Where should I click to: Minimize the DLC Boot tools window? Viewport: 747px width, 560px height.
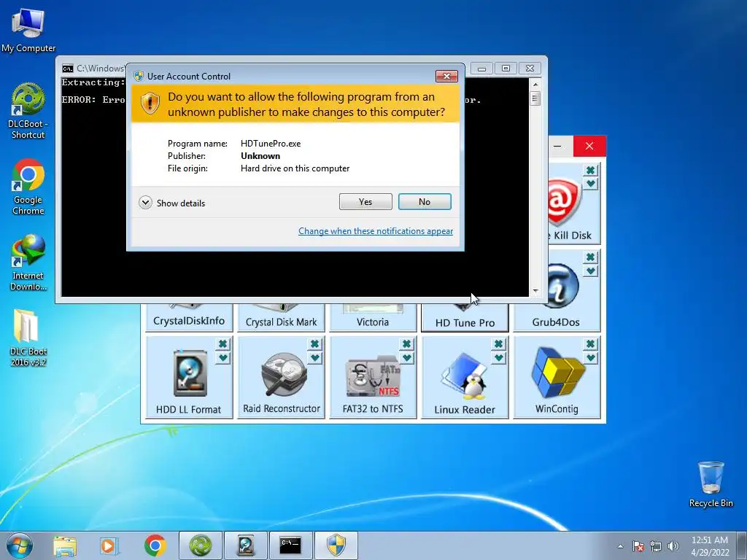tap(558, 146)
